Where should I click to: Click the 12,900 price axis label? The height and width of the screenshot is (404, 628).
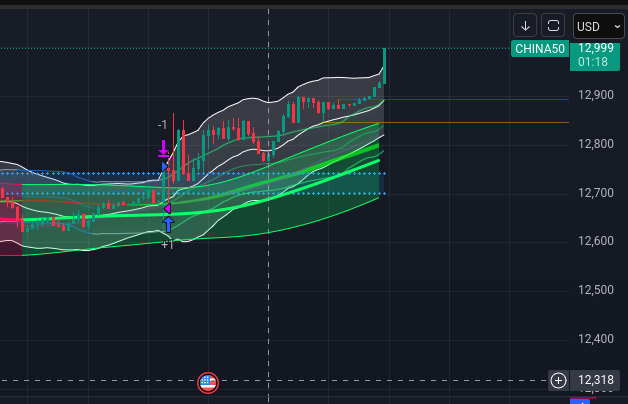pos(596,95)
